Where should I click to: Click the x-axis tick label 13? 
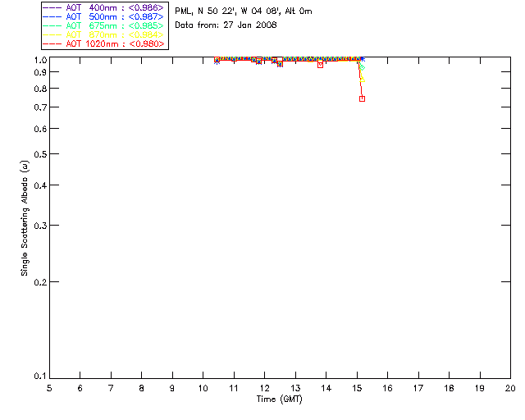[295, 389]
